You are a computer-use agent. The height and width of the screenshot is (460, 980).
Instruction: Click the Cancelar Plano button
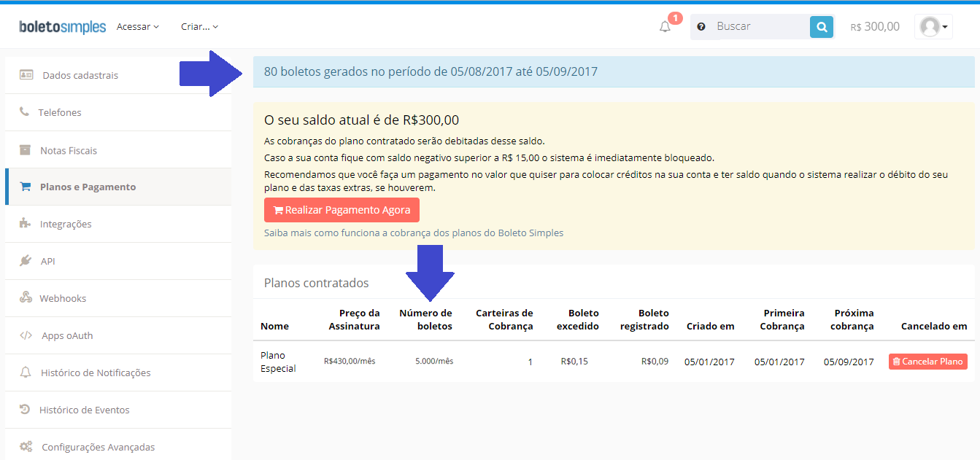click(927, 362)
